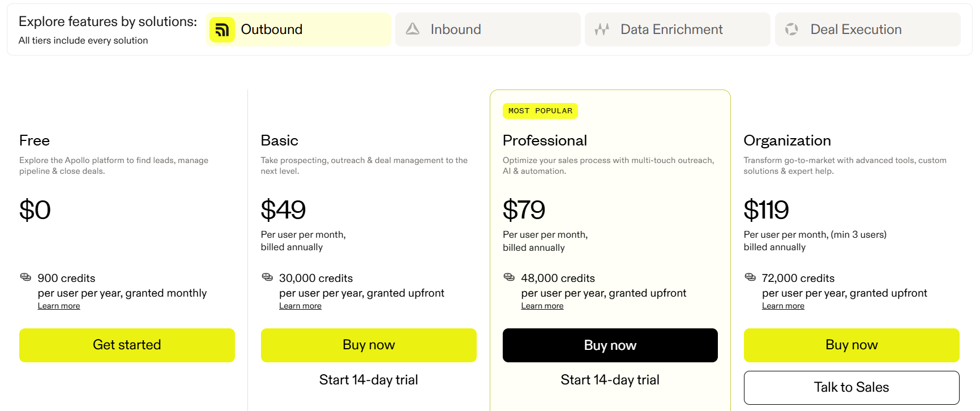
Task: Click the Talk to Sales button
Action: coord(851,388)
